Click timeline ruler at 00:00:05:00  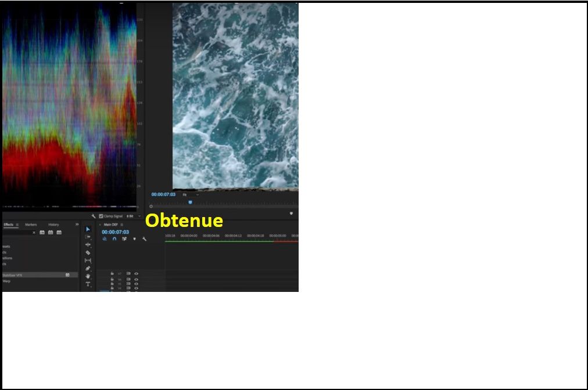point(278,236)
